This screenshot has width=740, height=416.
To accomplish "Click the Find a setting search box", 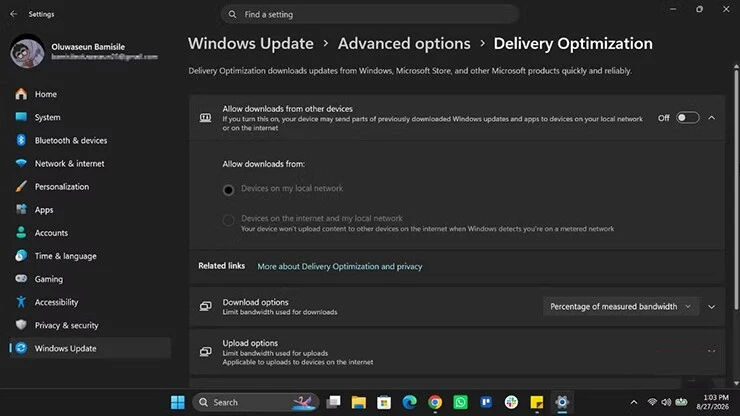I will [370, 14].
